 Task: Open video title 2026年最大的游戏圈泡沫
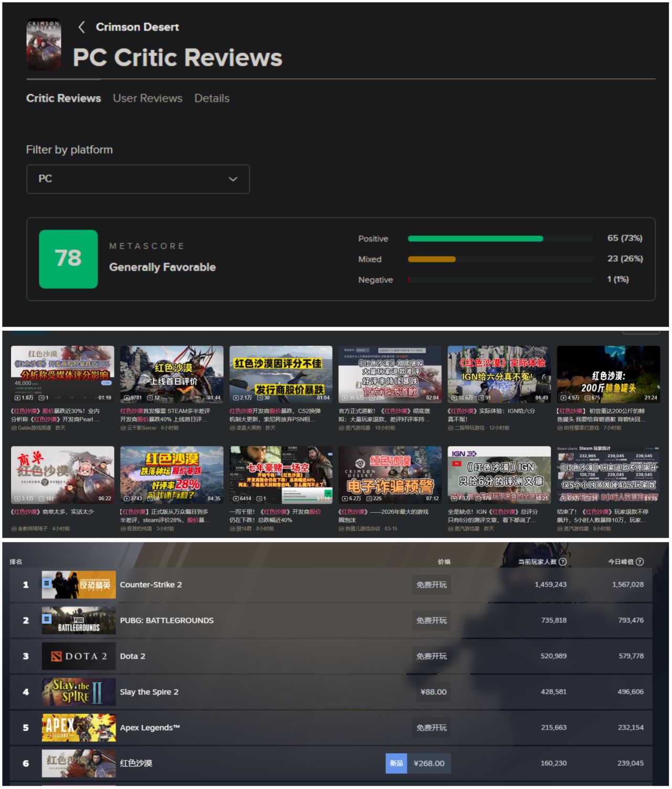(384, 516)
